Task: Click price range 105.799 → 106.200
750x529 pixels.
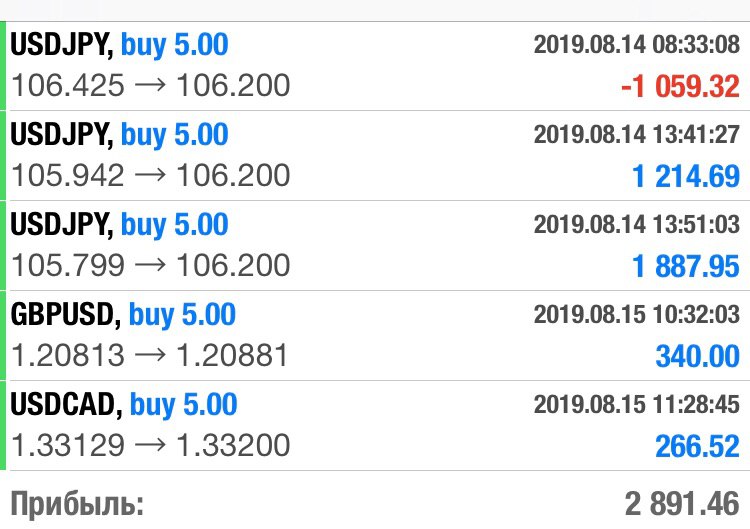Action: (151, 265)
